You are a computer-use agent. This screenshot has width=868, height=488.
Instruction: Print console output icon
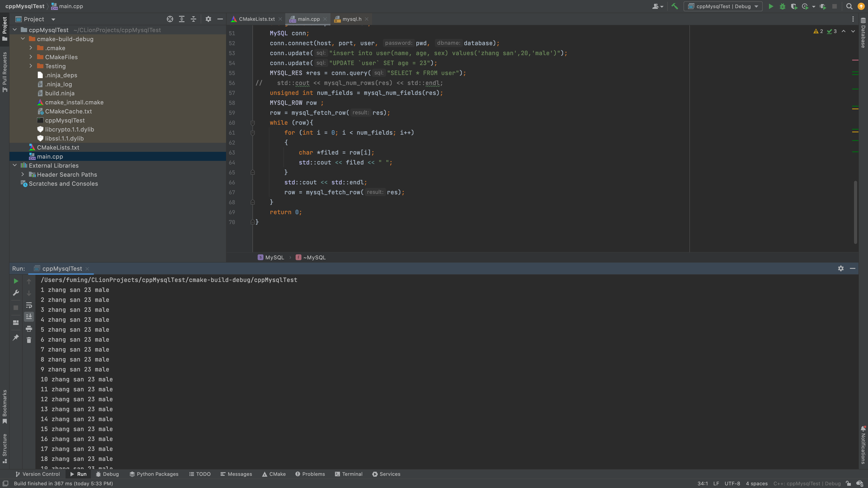pyautogui.click(x=29, y=329)
